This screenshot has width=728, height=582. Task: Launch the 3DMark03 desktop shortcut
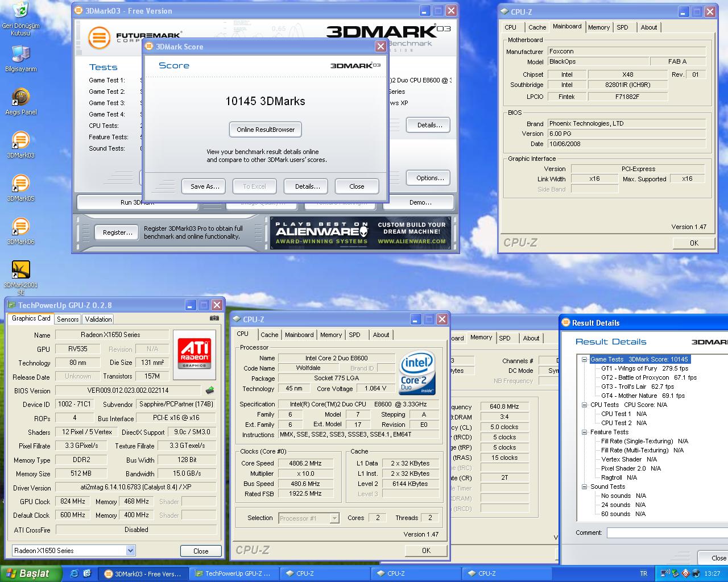[x=20, y=145]
